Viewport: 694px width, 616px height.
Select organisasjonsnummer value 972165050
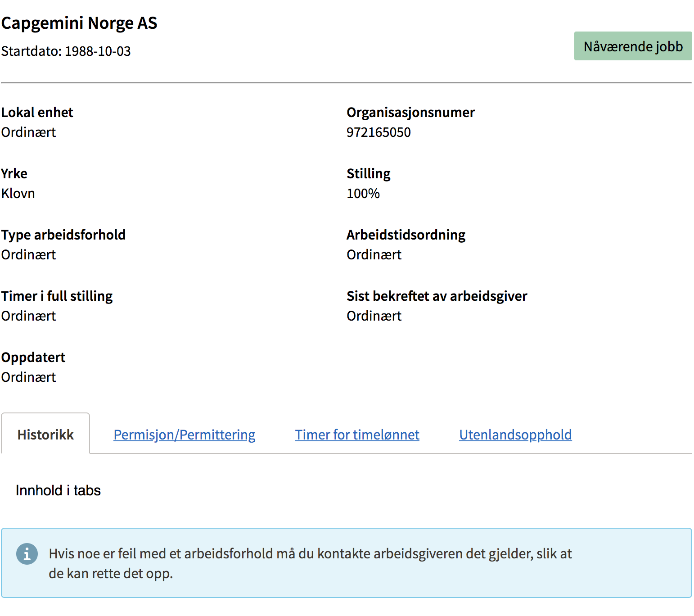(x=379, y=132)
